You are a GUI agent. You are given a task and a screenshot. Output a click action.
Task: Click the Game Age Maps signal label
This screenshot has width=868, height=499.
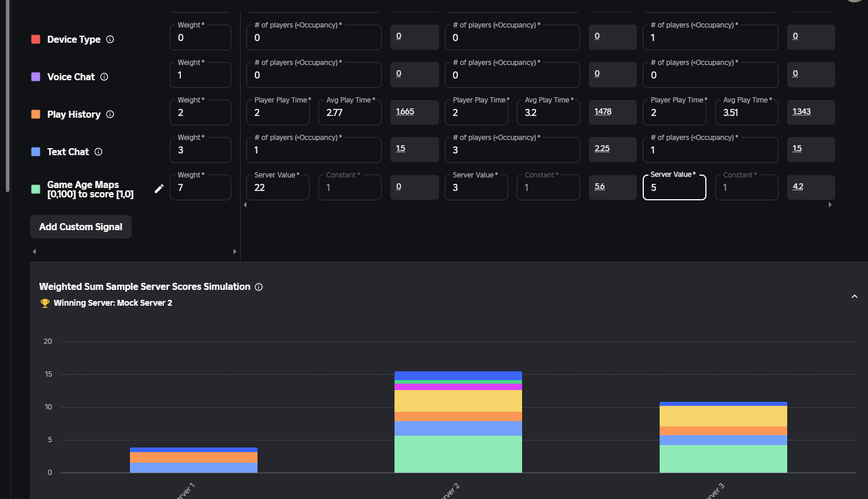tap(90, 189)
